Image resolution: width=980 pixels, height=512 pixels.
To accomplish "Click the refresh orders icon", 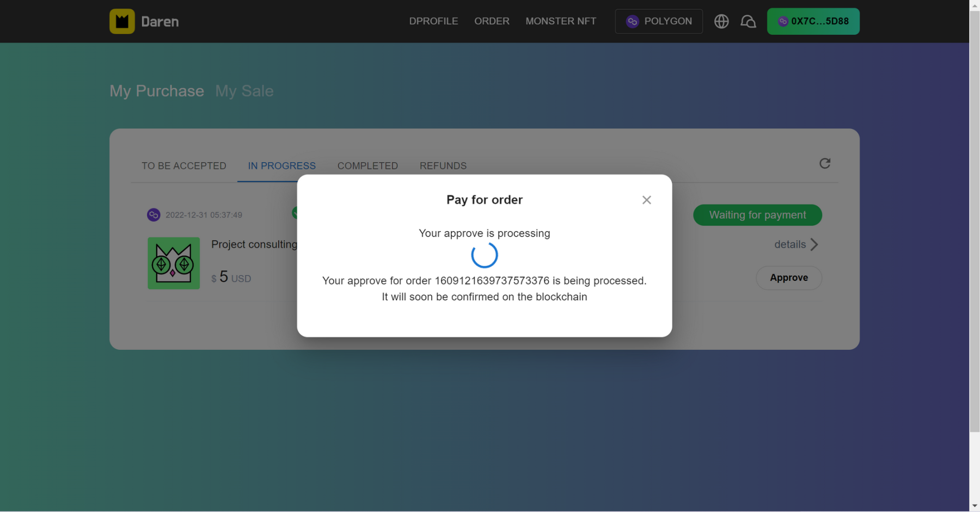I will click(824, 163).
